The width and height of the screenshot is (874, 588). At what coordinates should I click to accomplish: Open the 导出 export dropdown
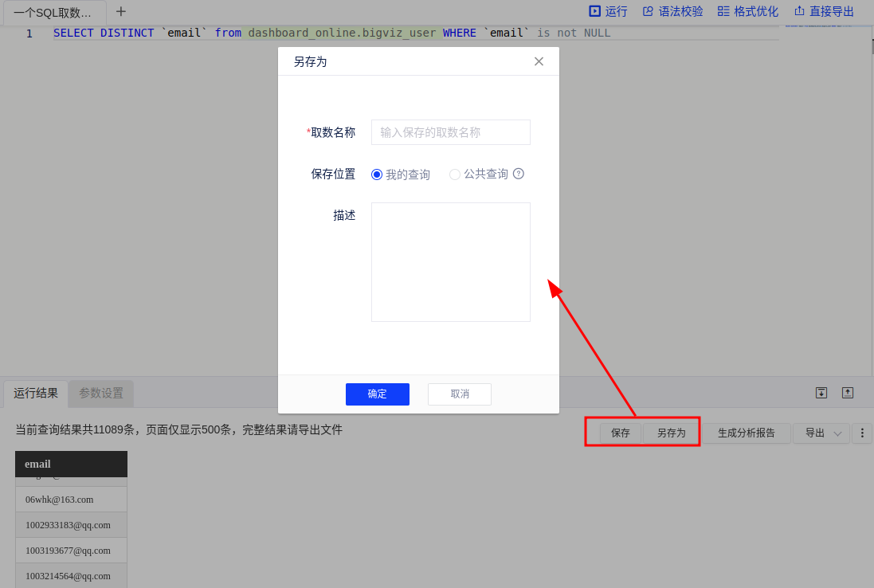pyautogui.click(x=821, y=433)
